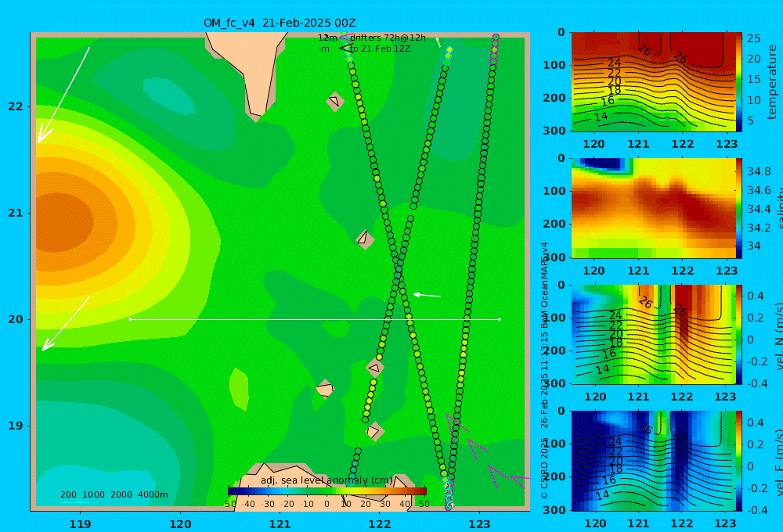Open the eastward velocity section panel
Image resolution: width=783 pixels, height=532 pixels.
click(x=653, y=461)
